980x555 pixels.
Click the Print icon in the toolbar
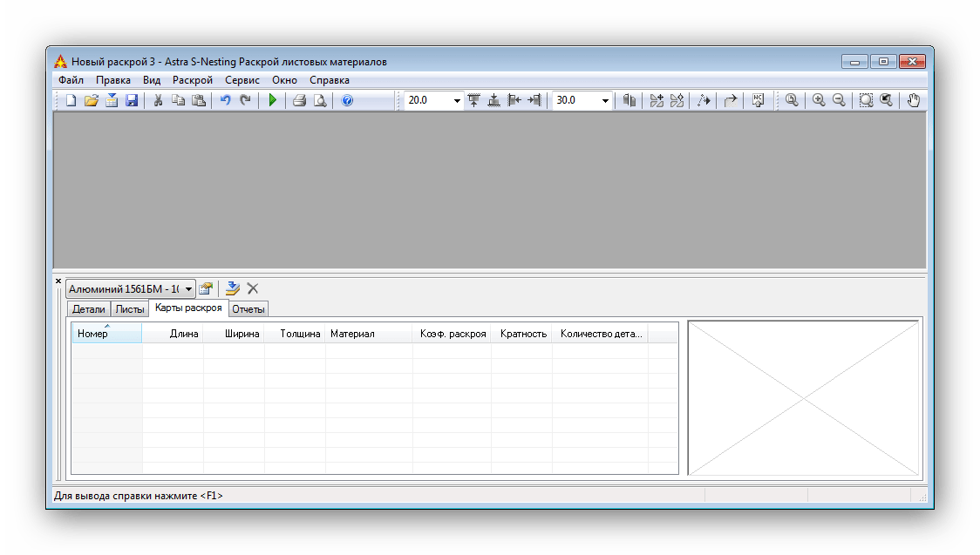tap(299, 100)
